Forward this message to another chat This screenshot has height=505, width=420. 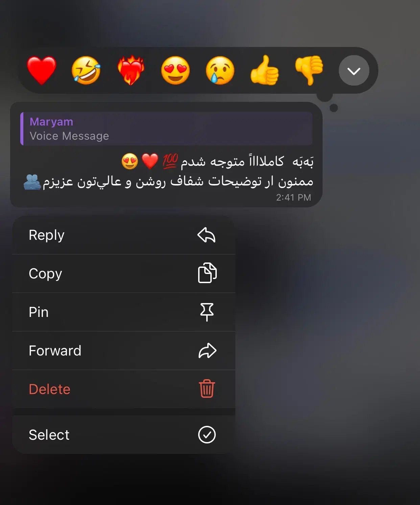124,351
